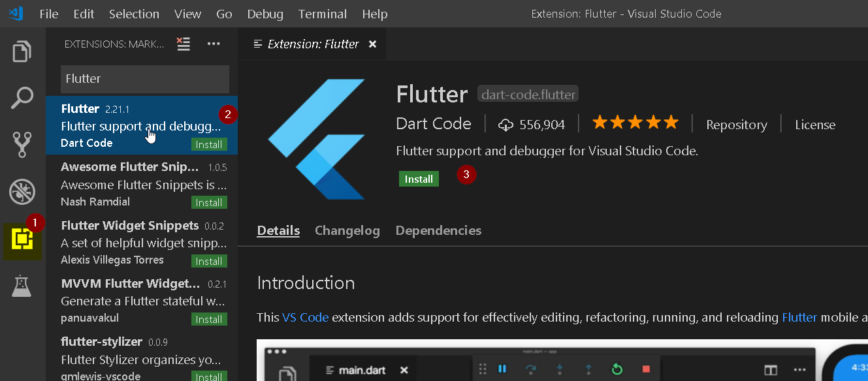The height and width of the screenshot is (381, 868).
Task: Click the cloud download count icon
Action: pyautogui.click(x=506, y=125)
